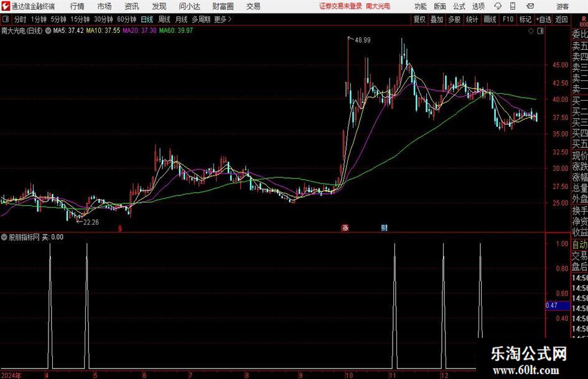The height and width of the screenshot is (379, 588).
Task: Click the MA5: 37.42 label
Action: coord(68,30)
